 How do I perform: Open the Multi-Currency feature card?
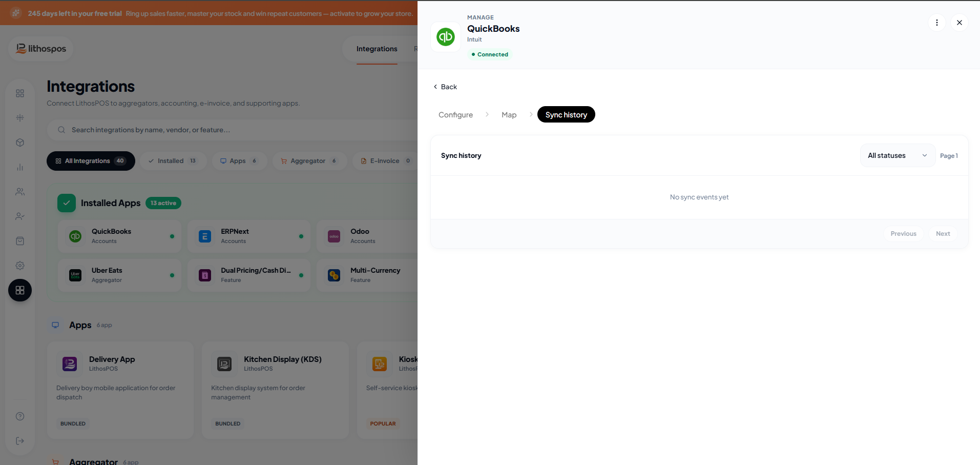point(367,275)
